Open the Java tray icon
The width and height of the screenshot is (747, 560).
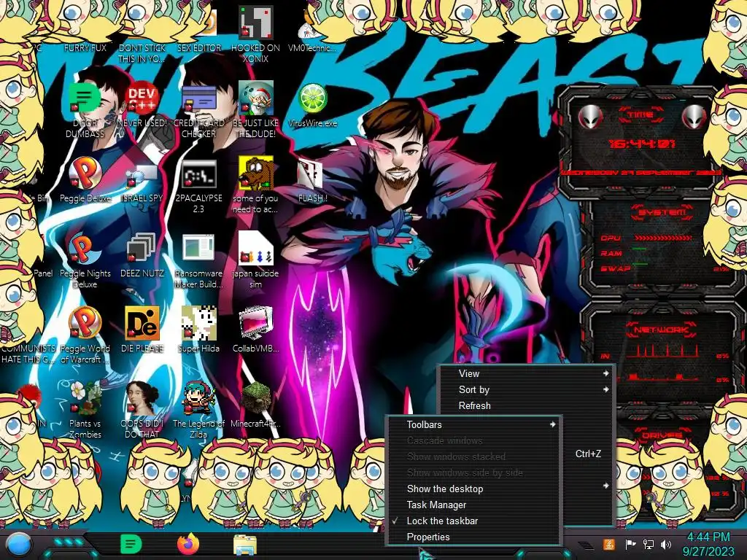(x=608, y=544)
